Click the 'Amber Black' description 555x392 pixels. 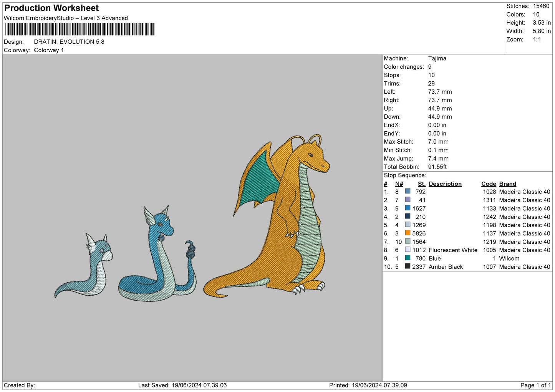(x=446, y=267)
